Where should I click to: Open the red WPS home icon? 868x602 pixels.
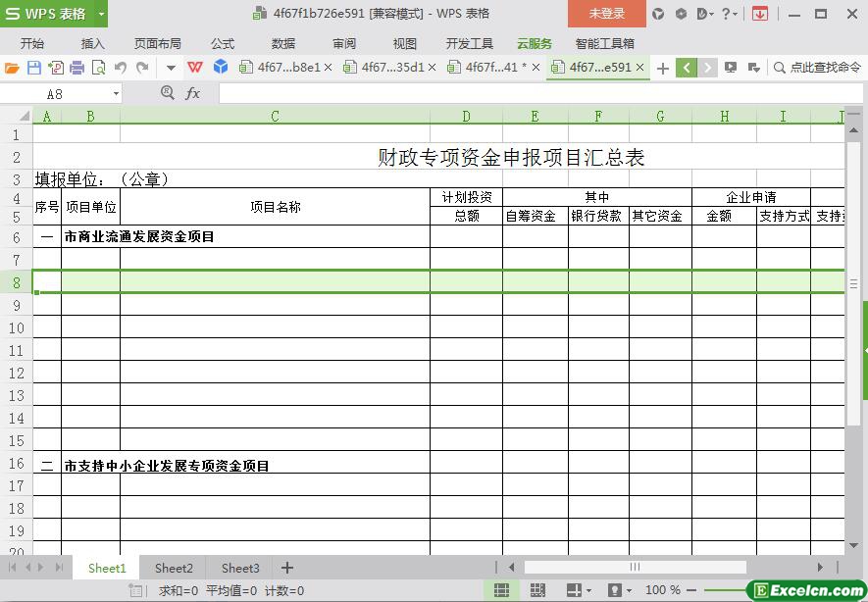pos(195,68)
